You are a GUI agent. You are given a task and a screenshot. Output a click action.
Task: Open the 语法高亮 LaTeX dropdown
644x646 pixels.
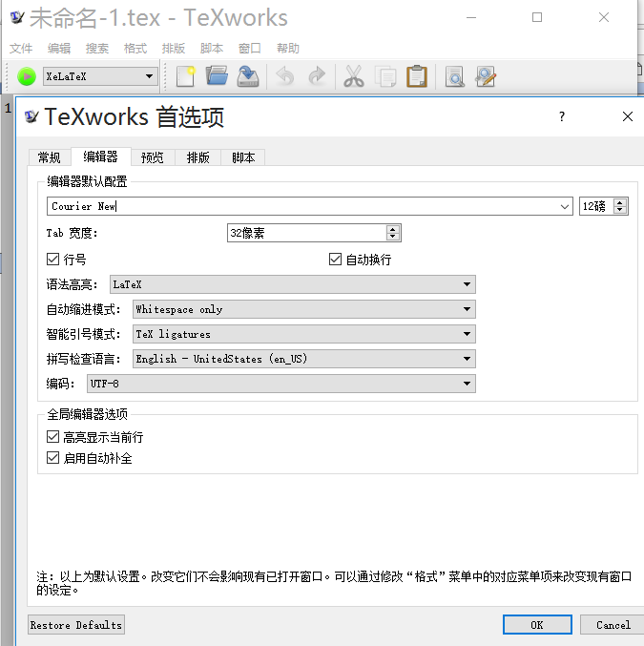(x=293, y=284)
